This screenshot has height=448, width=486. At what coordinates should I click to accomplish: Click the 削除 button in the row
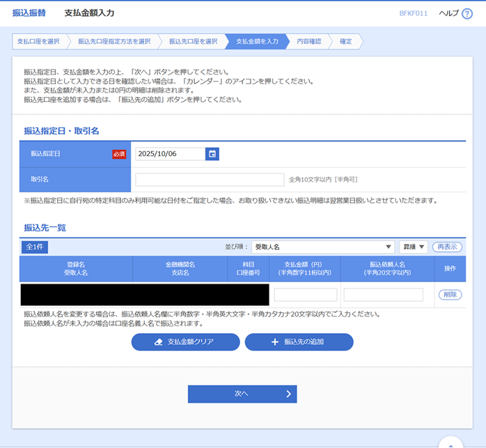point(450,295)
